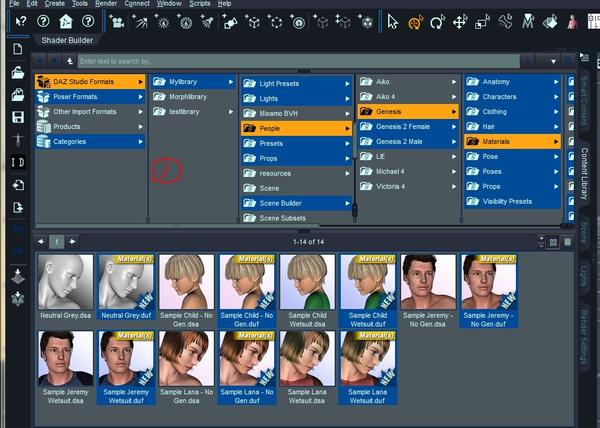Viewport: 600px width, 428px height.
Task: Select the Translate move-arrows tool
Action: coord(460,22)
